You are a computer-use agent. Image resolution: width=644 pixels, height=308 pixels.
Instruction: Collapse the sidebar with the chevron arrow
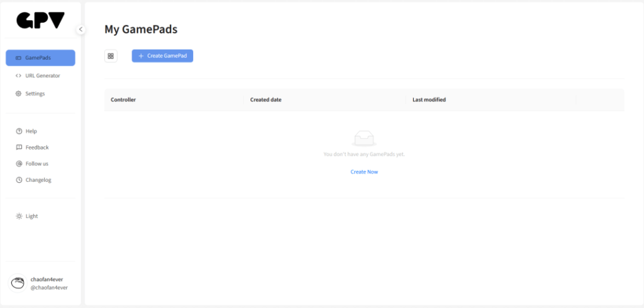pos(81,29)
